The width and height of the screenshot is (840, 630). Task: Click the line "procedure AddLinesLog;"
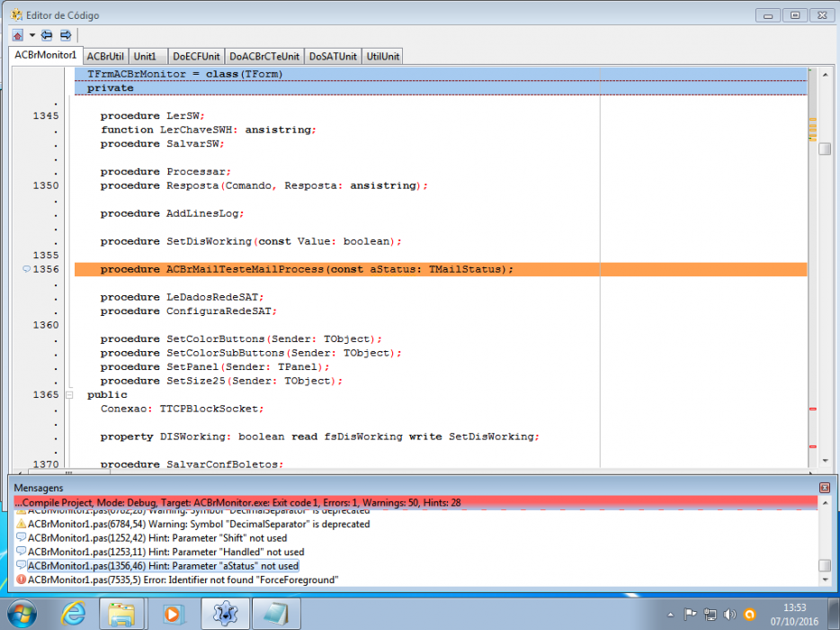click(172, 213)
